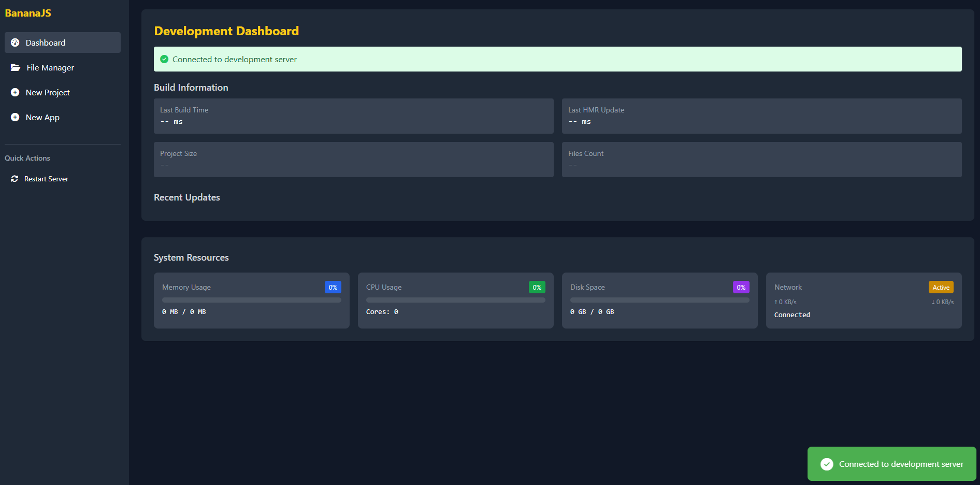This screenshot has height=485, width=980.
Task: Expand the Recent Updates section
Action: pyautogui.click(x=186, y=197)
